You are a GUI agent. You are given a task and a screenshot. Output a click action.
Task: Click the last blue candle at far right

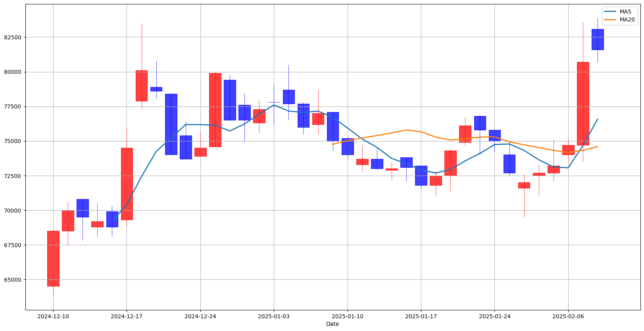point(598,39)
